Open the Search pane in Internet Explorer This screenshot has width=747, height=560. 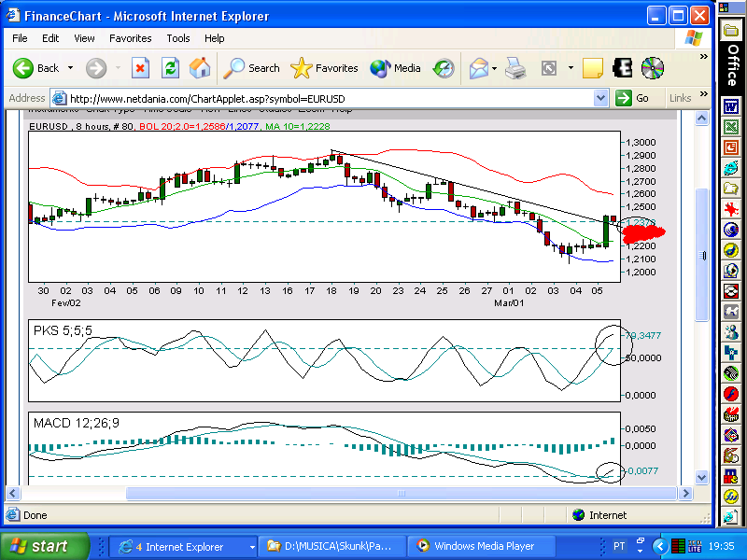point(251,68)
